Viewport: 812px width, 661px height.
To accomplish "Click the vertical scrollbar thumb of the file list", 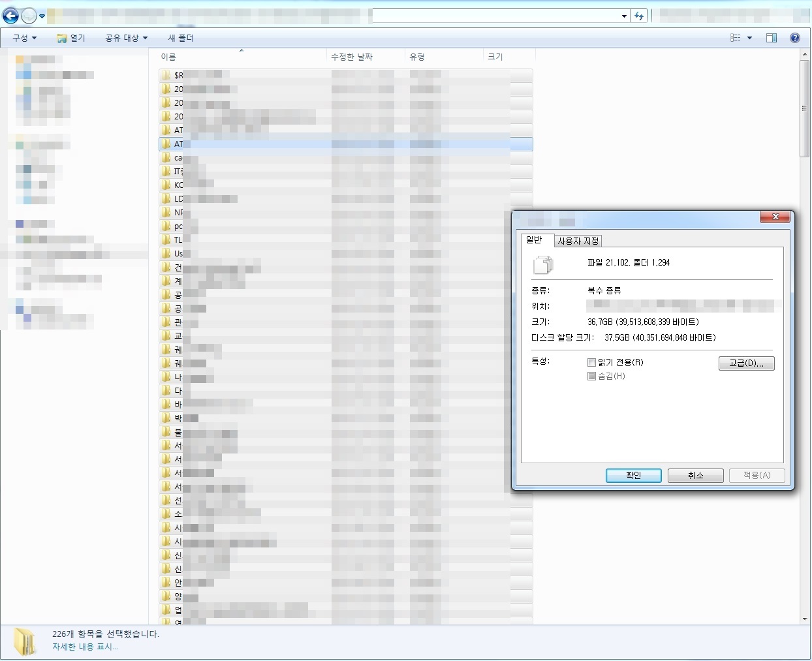I will point(805,108).
